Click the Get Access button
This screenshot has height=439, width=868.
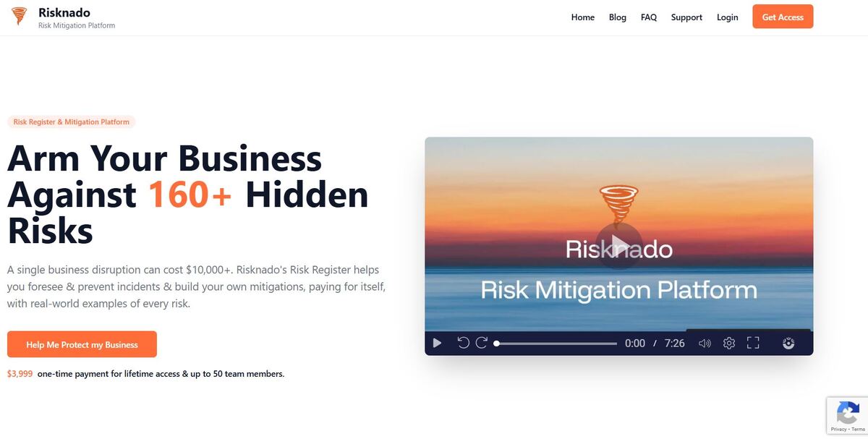(x=783, y=17)
